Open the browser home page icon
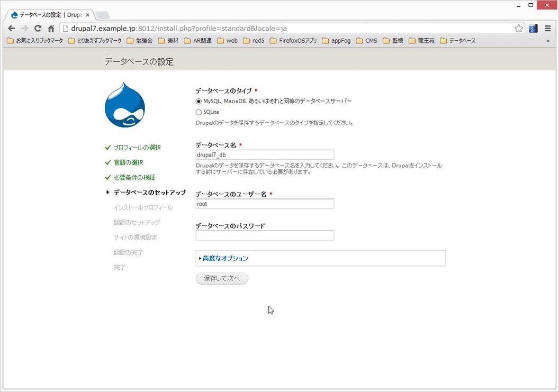This screenshot has width=559, height=392. [x=51, y=29]
